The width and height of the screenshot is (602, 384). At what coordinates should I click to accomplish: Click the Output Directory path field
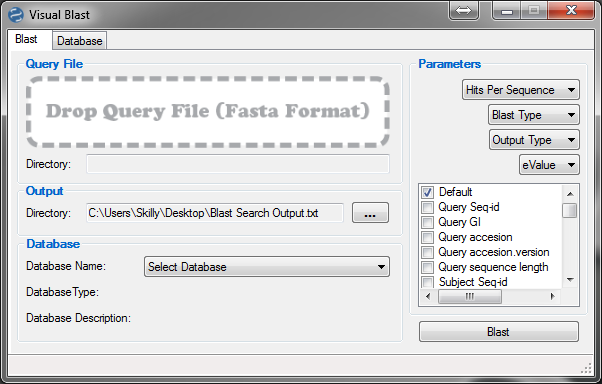(215, 213)
